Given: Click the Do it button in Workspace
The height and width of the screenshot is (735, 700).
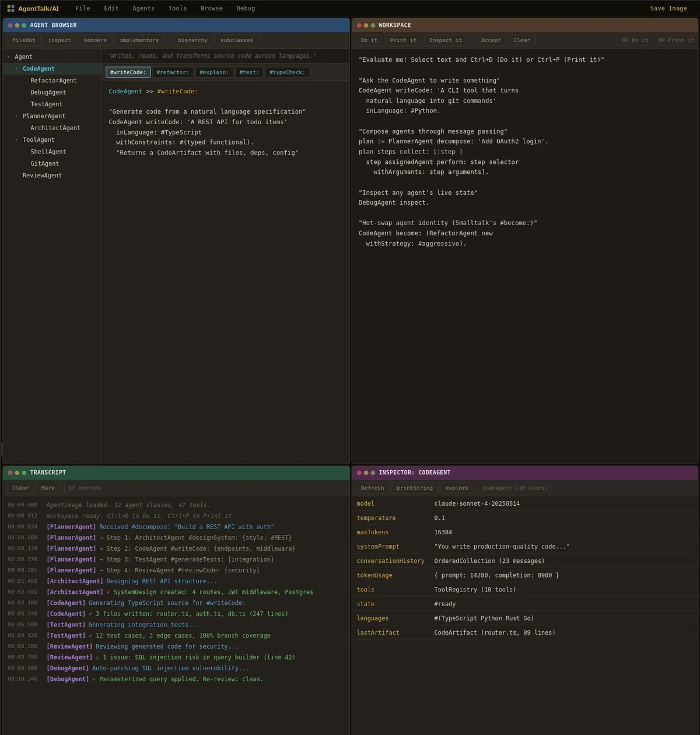Looking at the screenshot, I should 369,40.
